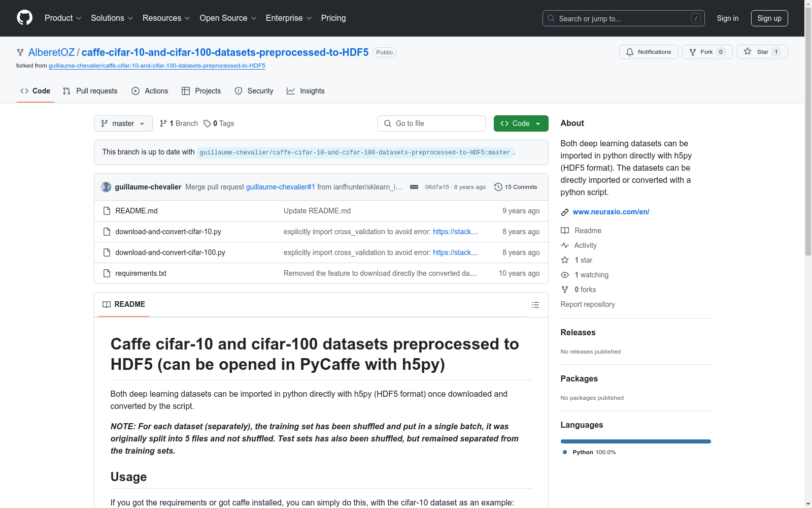812x508 pixels.
Task: Open the 0 Tags link
Action: point(219,123)
